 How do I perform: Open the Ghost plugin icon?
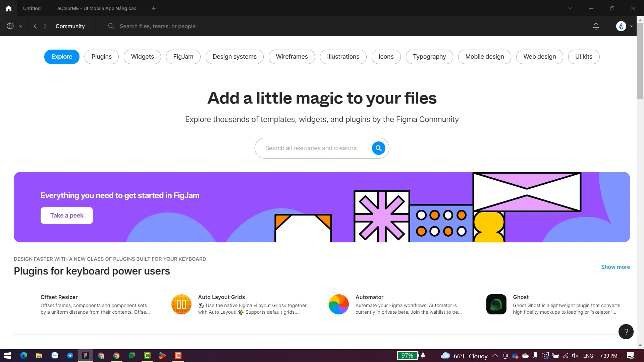[x=496, y=304]
